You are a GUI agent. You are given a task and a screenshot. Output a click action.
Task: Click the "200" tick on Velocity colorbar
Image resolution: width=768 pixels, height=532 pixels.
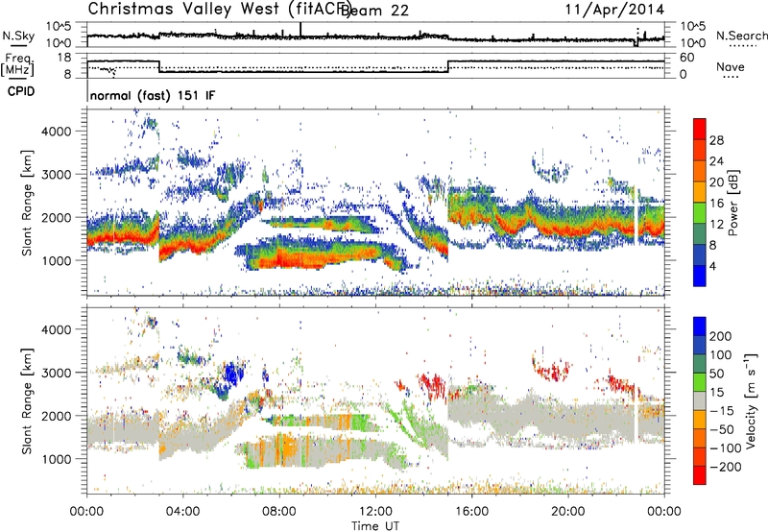point(721,336)
